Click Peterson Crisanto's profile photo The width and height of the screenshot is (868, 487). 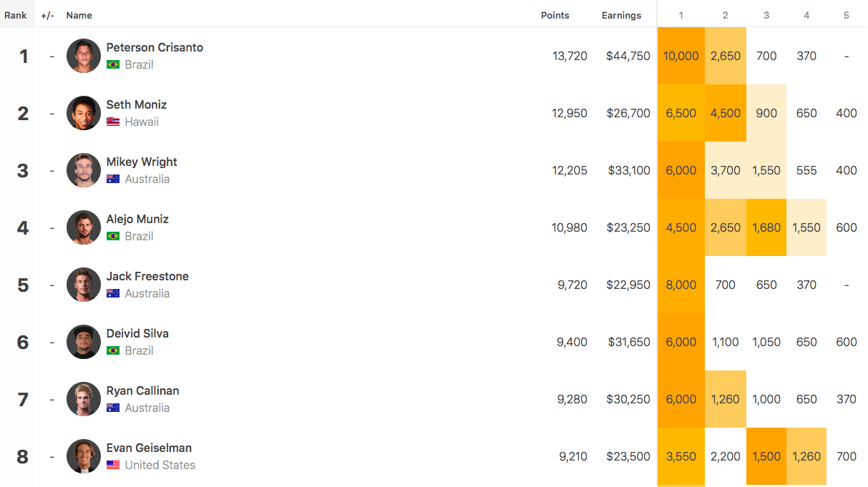tap(84, 56)
